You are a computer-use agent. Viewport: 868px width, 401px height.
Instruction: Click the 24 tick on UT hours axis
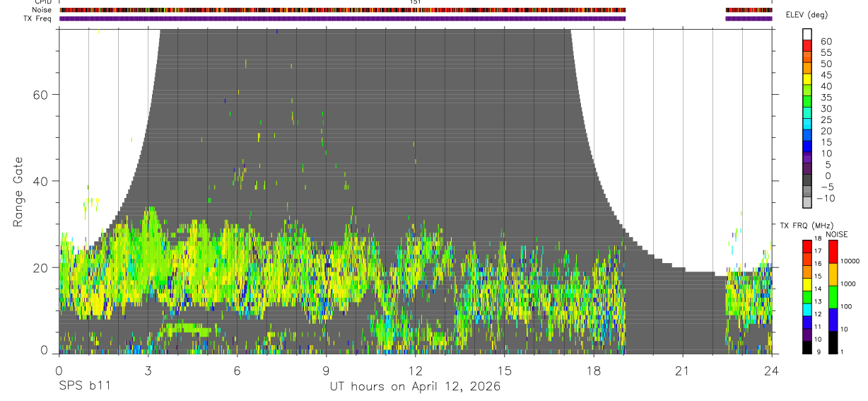[x=772, y=370]
